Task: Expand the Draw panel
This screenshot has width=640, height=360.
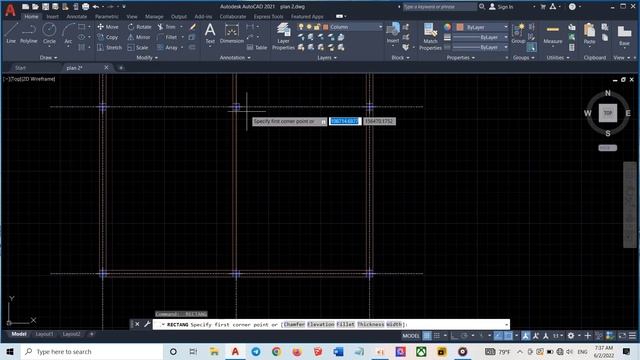Action: coord(49,58)
